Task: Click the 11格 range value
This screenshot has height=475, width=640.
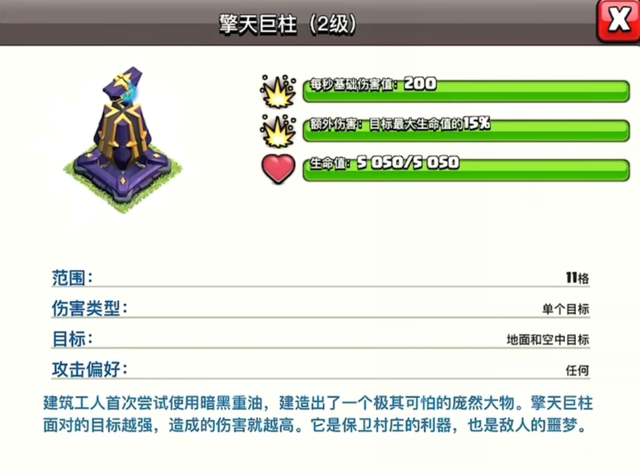Action: pyautogui.click(x=577, y=278)
